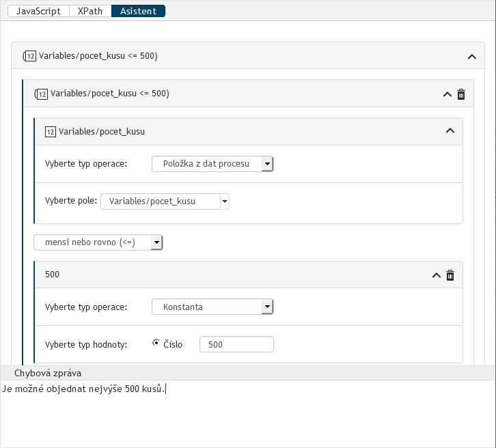Viewport: 496px width, 448px height.
Task: Click the 500 constant header label
Action: [x=52, y=275]
